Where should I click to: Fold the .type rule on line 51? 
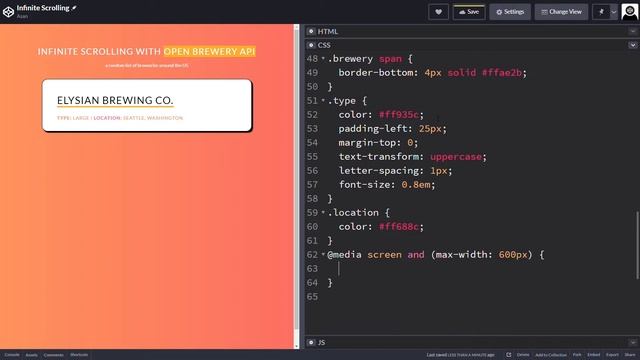pyautogui.click(x=323, y=100)
